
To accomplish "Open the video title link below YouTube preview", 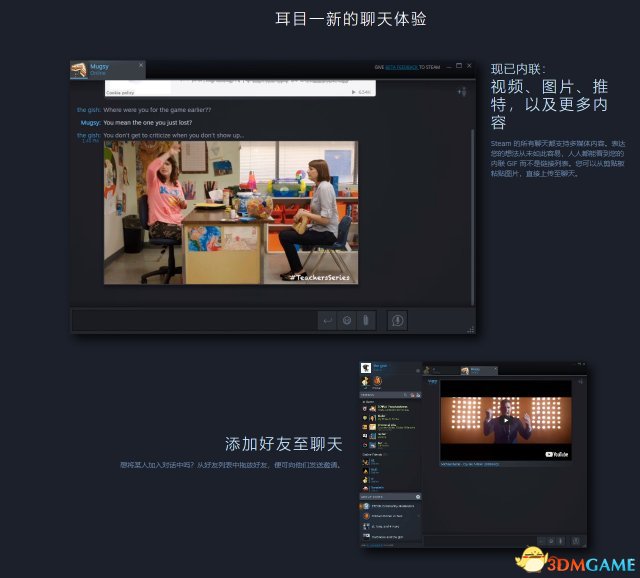I will coord(469,464).
